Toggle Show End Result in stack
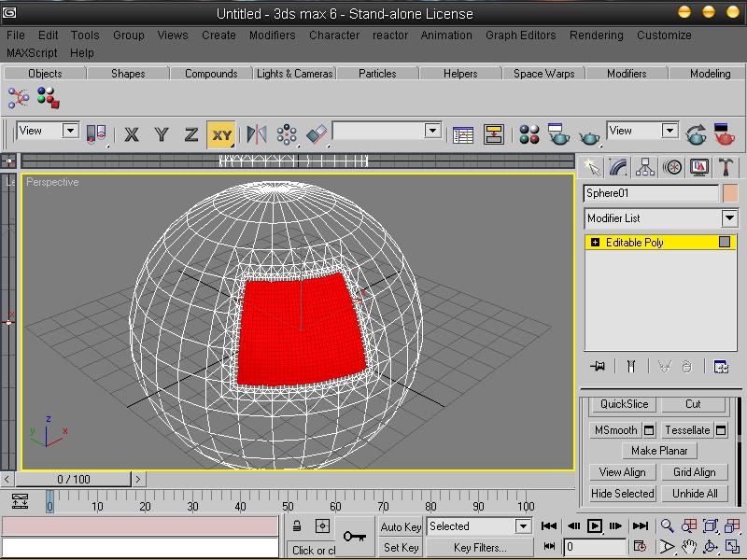The image size is (747, 560). 631,366
